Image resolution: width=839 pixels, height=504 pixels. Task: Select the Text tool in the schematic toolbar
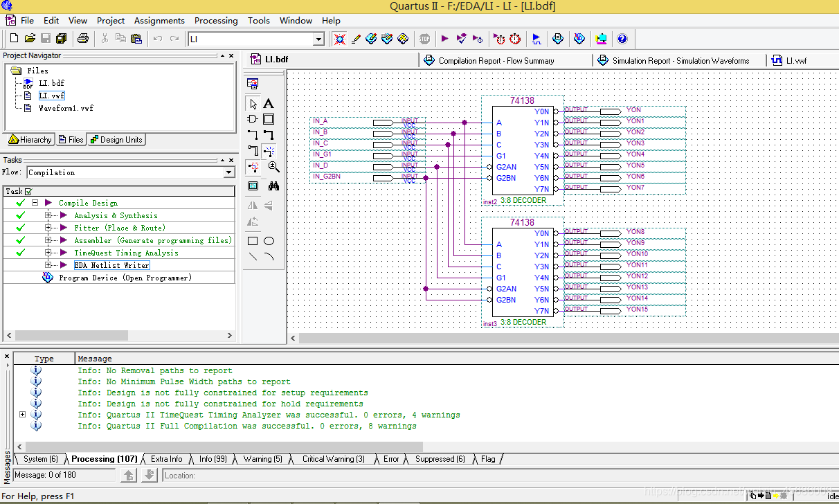point(269,104)
